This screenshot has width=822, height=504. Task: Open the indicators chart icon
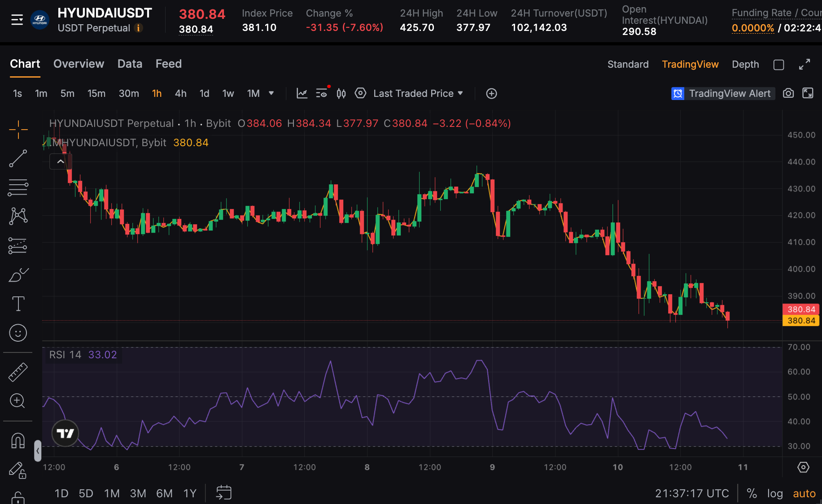[x=302, y=93]
